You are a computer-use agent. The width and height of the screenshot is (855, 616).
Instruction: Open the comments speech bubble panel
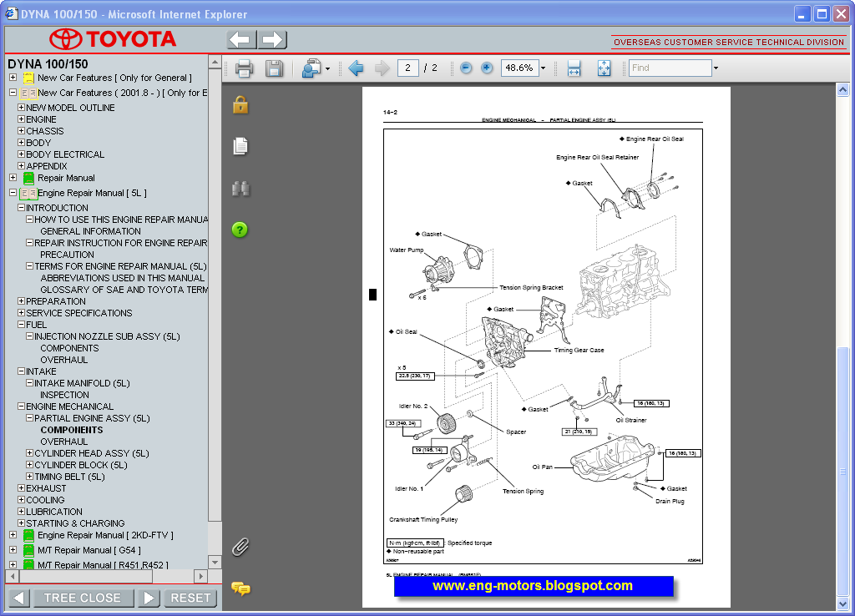240,588
